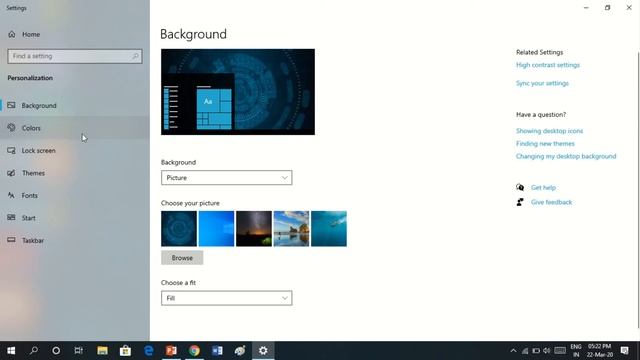The width and height of the screenshot is (640, 360).
Task: Click the Lock screen monitor icon in sidebar
Action: tap(11, 151)
